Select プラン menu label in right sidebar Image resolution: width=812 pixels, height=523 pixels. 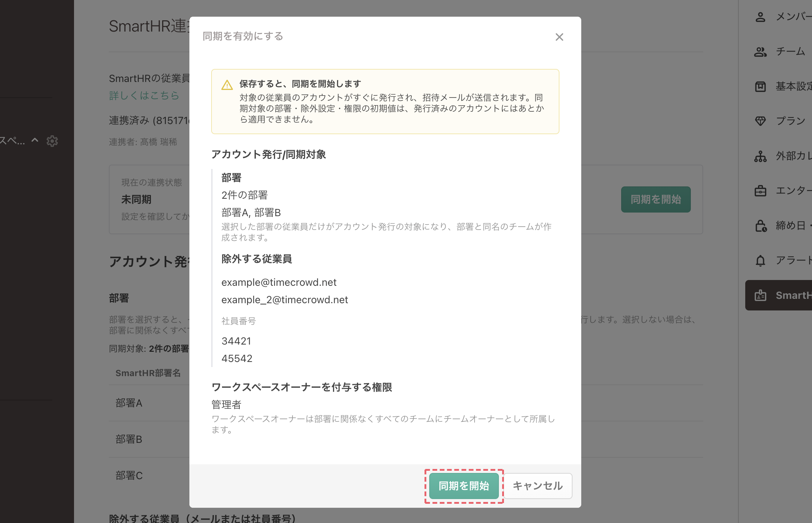pyautogui.click(x=791, y=121)
